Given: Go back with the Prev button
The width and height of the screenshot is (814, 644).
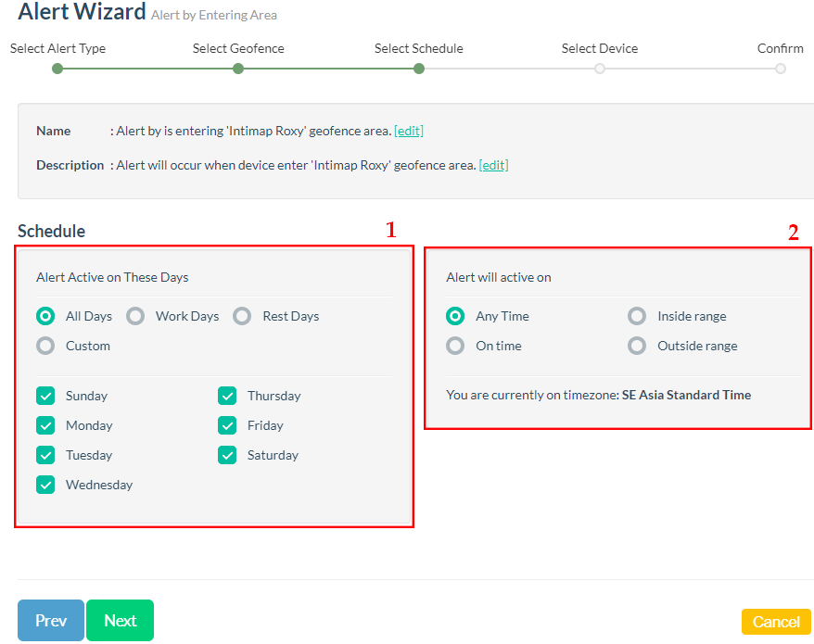Looking at the screenshot, I should [51, 621].
